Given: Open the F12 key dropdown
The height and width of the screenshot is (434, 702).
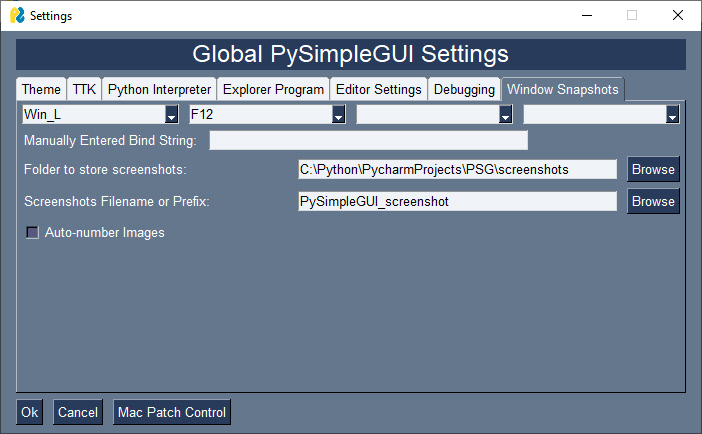Looking at the screenshot, I should click(338, 116).
